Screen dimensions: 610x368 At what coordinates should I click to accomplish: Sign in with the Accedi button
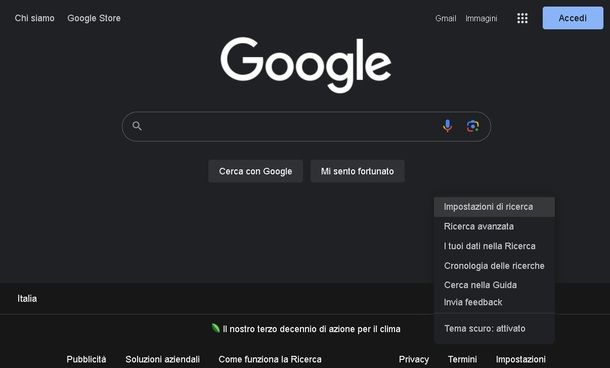tap(573, 18)
